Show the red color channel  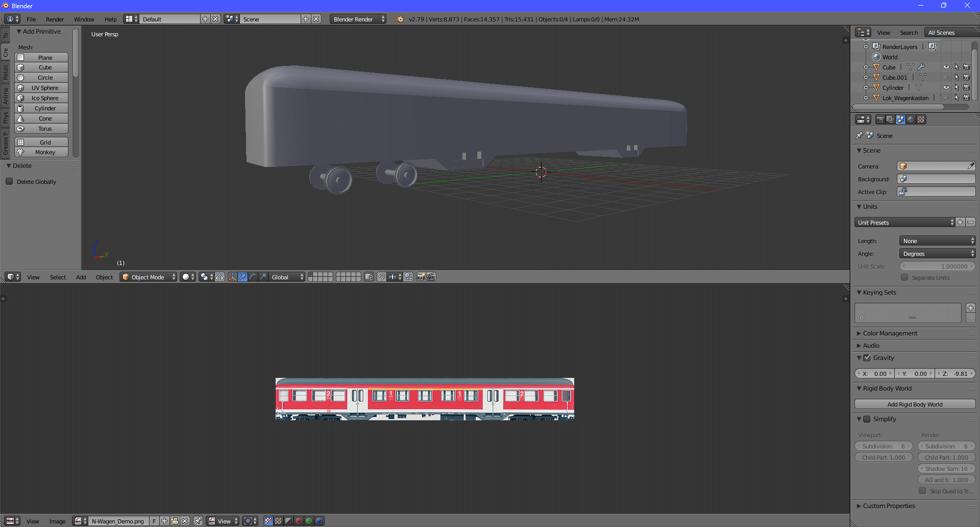click(299, 521)
